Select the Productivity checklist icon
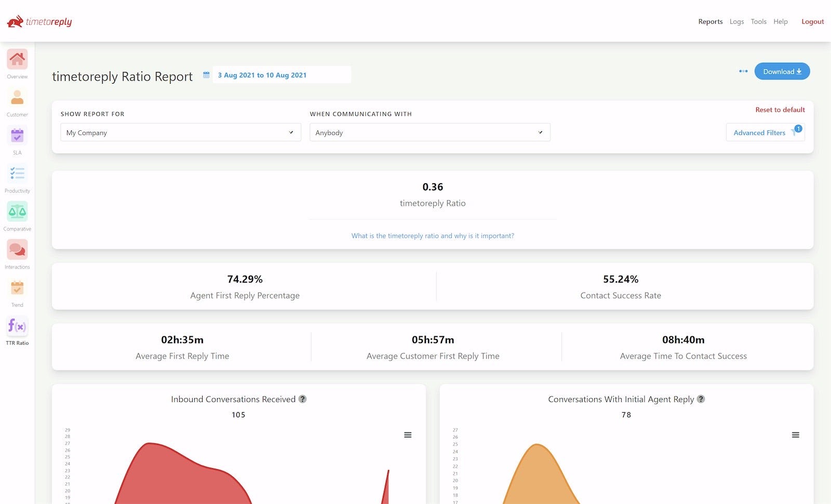 click(17, 173)
